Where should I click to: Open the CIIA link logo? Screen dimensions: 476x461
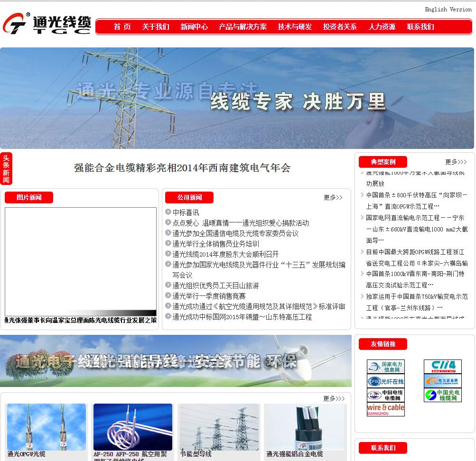point(443,367)
